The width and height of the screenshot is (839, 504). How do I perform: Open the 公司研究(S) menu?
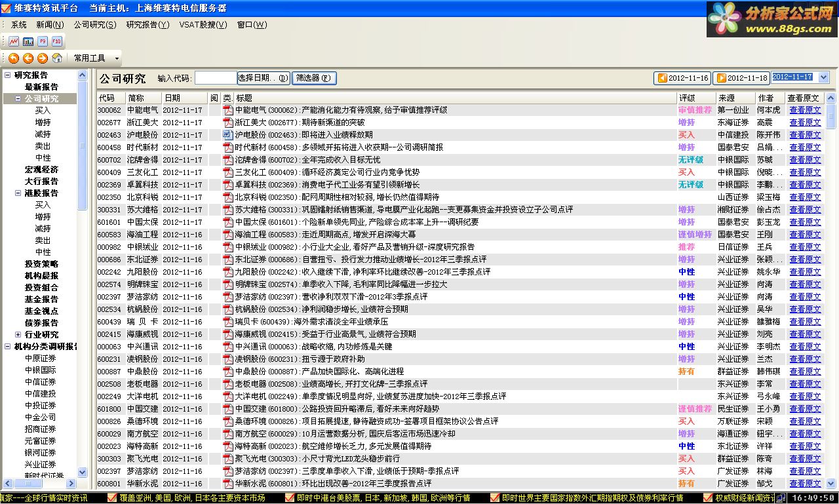[x=95, y=25]
